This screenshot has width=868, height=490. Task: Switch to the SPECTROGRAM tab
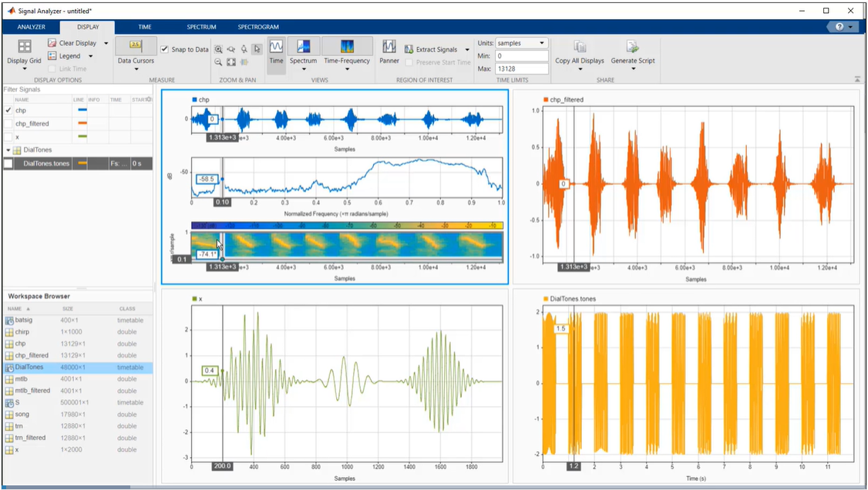[257, 26]
